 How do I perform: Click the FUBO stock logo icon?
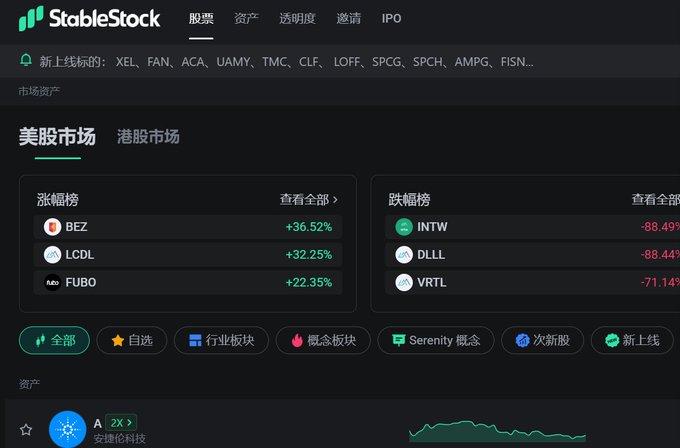coord(52,282)
